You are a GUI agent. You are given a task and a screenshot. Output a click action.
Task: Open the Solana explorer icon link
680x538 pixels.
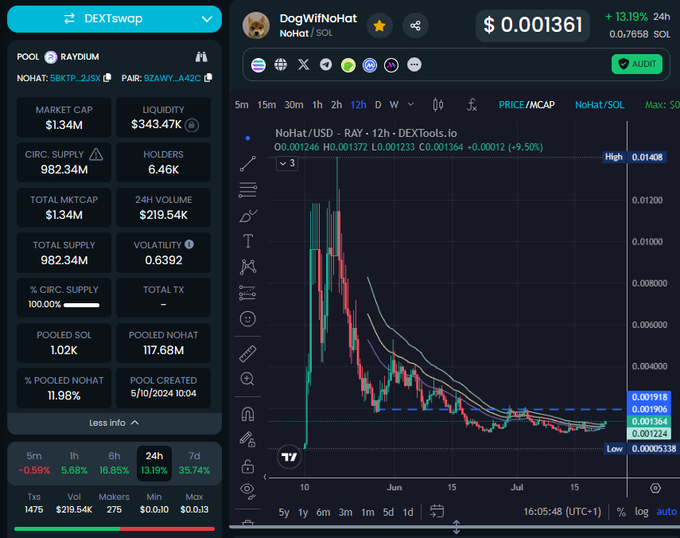pos(258,65)
